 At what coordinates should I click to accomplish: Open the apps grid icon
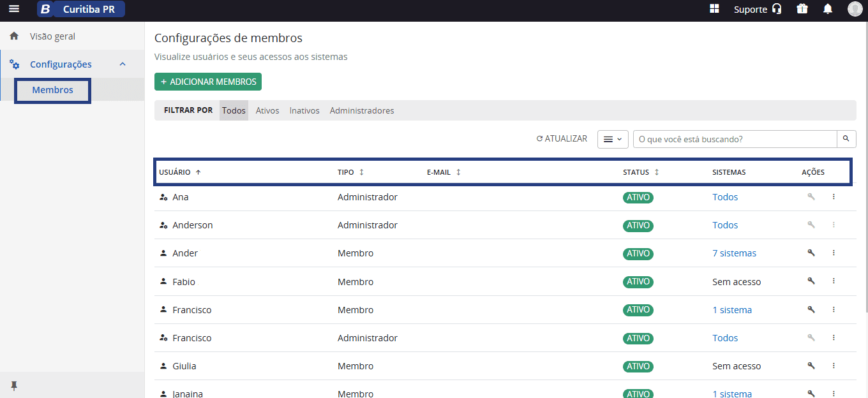point(714,9)
